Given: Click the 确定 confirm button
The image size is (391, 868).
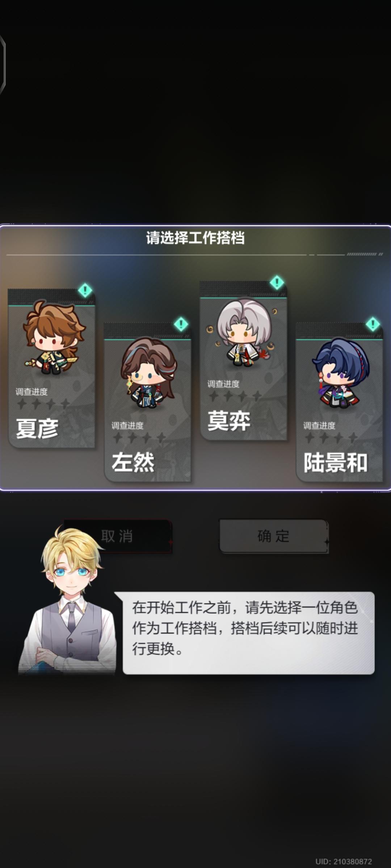Looking at the screenshot, I should click(274, 536).
